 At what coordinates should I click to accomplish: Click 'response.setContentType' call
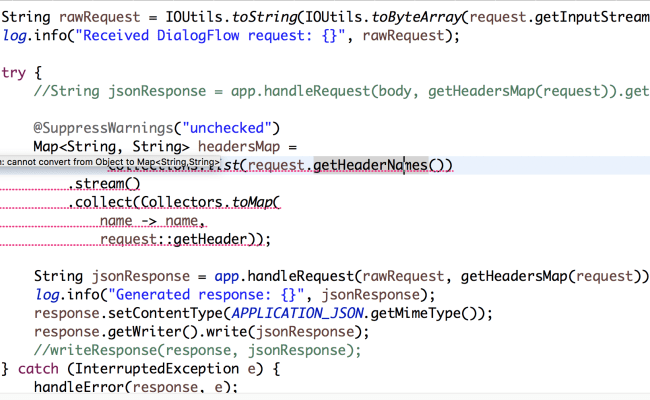point(129,313)
